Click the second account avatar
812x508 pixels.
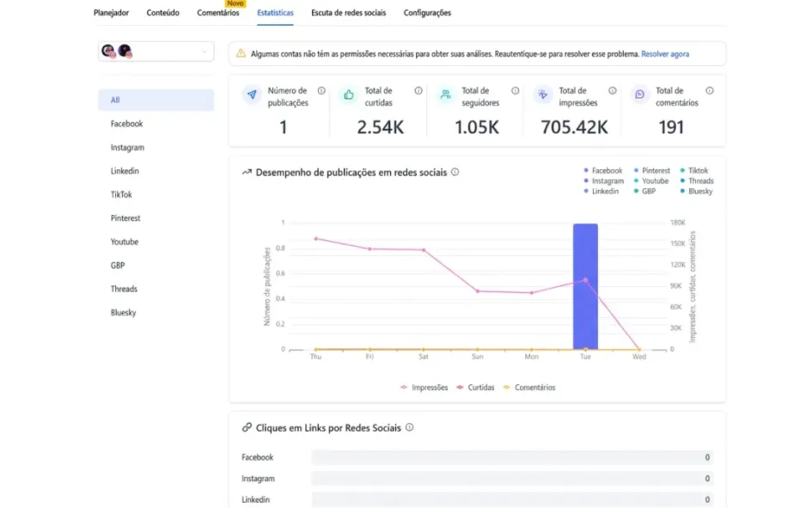click(125, 51)
